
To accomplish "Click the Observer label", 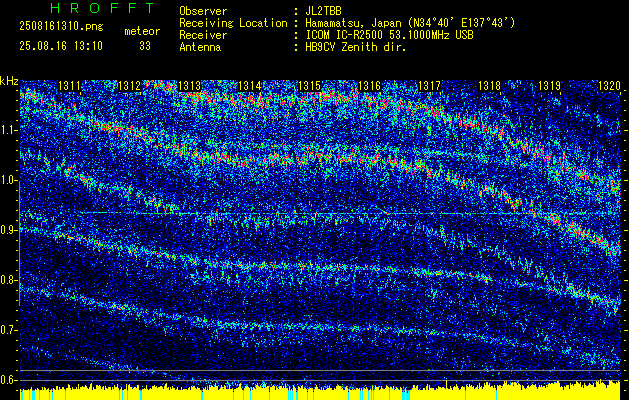I will (x=203, y=11).
